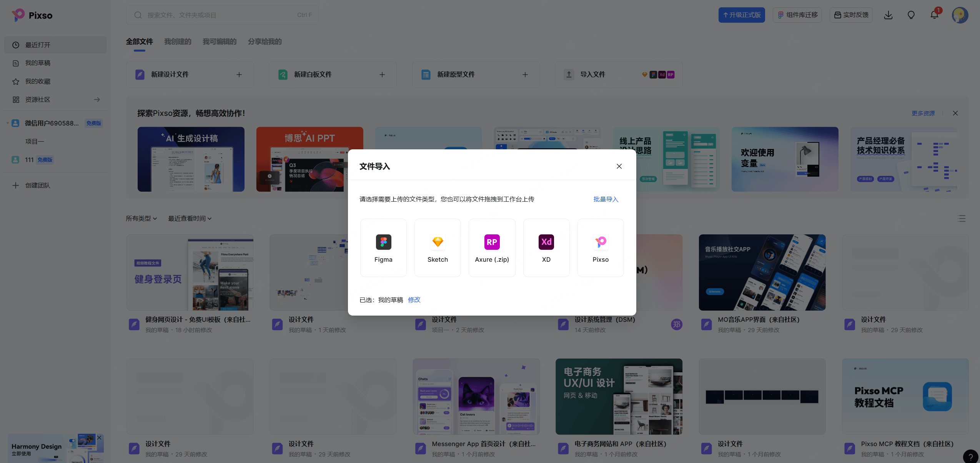The width and height of the screenshot is (980, 463).
Task: Click the 升级正式版 upgrade button
Action: point(741,15)
